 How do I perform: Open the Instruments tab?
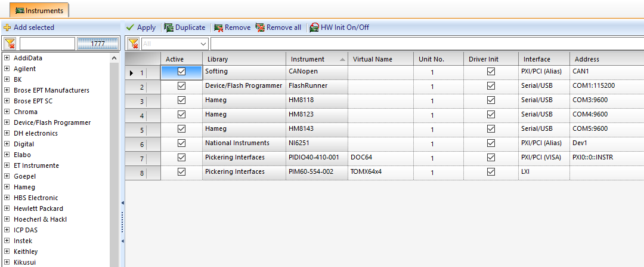point(39,10)
